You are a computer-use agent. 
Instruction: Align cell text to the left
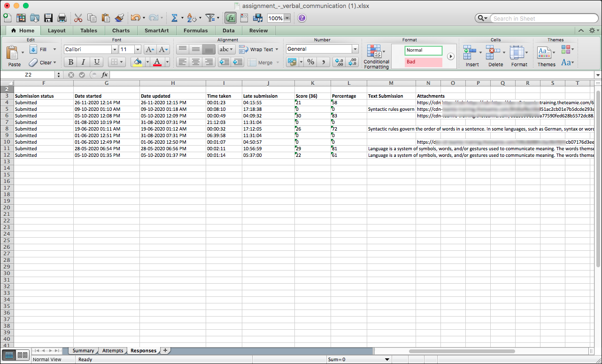point(183,62)
